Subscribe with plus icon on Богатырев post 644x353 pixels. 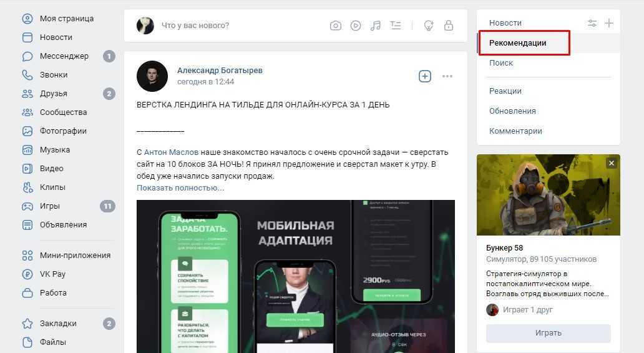(x=425, y=76)
